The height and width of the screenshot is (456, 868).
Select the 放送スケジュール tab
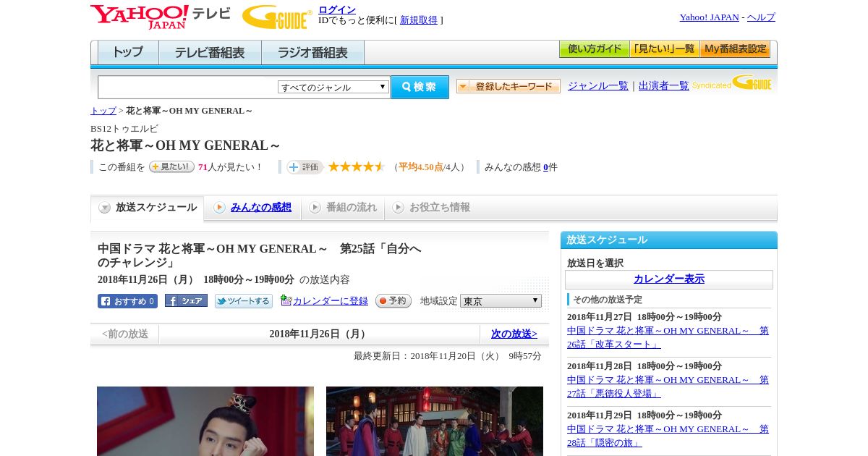point(147,208)
